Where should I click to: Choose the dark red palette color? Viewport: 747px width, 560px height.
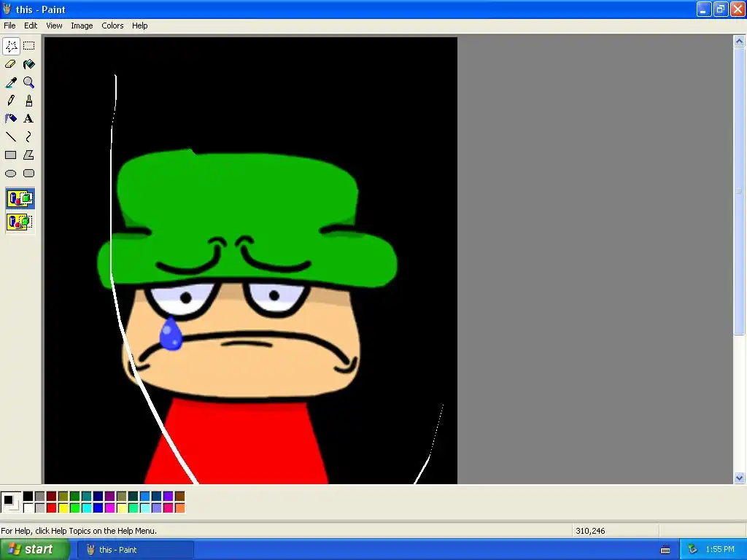pos(52,497)
